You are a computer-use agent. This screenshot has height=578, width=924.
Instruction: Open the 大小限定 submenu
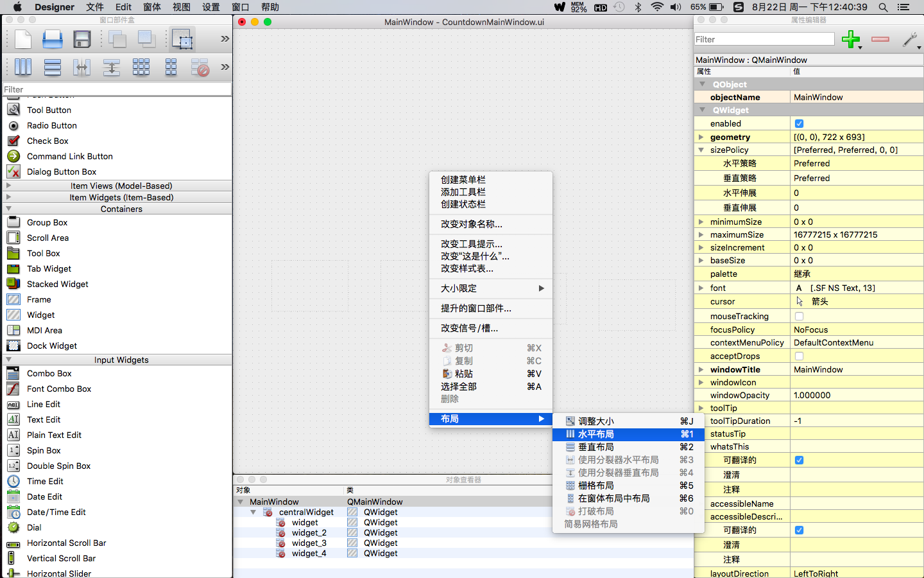tap(490, 288)
